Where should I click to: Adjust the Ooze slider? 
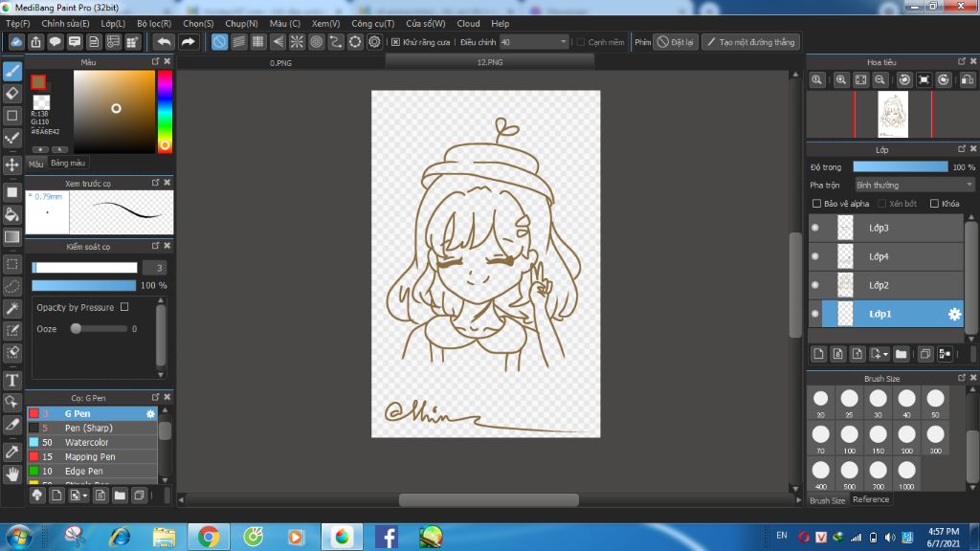coord(100,329)
